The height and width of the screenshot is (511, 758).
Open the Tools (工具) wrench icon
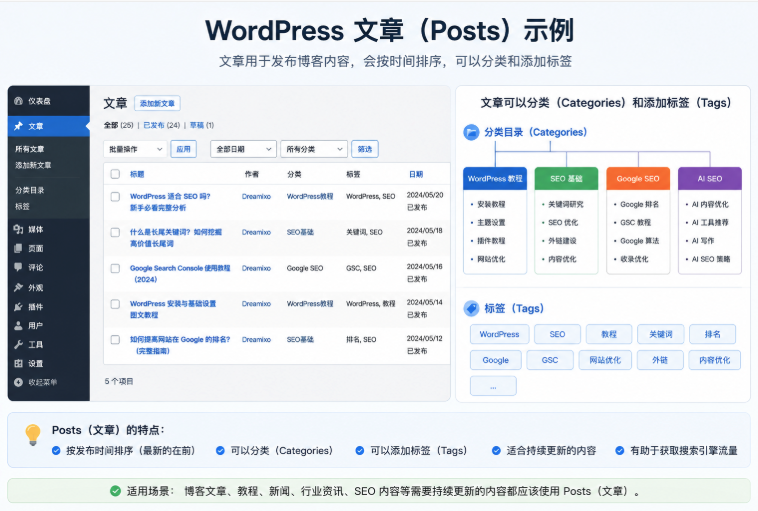(x=18, y=344)
